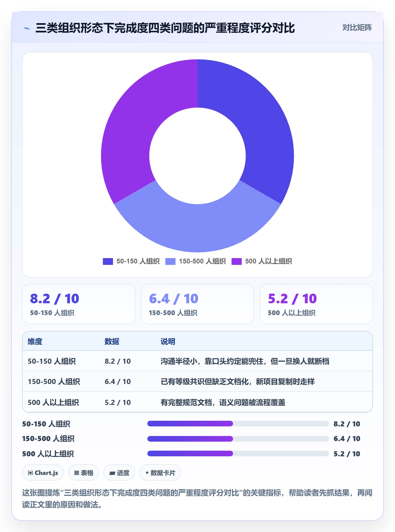Viewport: 395px width, 532px height.
Task: Click the Chart.js chip
Action: pos(43,472)
